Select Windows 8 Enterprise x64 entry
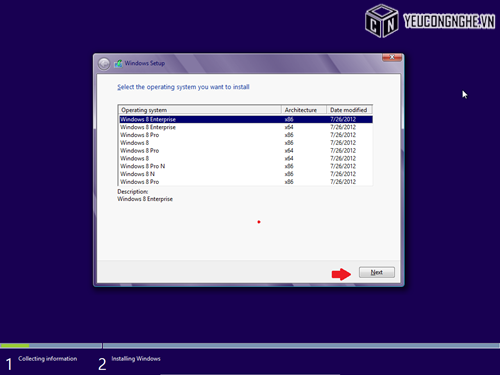This screenshot has height=375, width=500. (246, 127)
